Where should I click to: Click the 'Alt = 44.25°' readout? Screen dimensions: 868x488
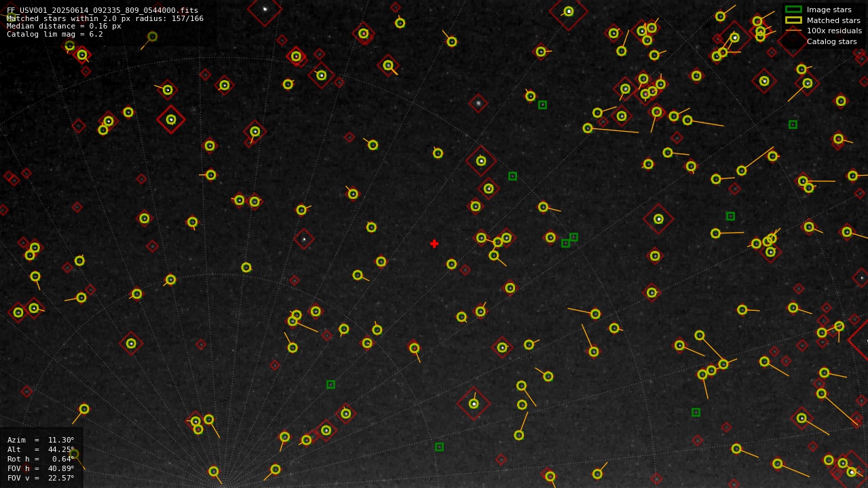[41, 449]
